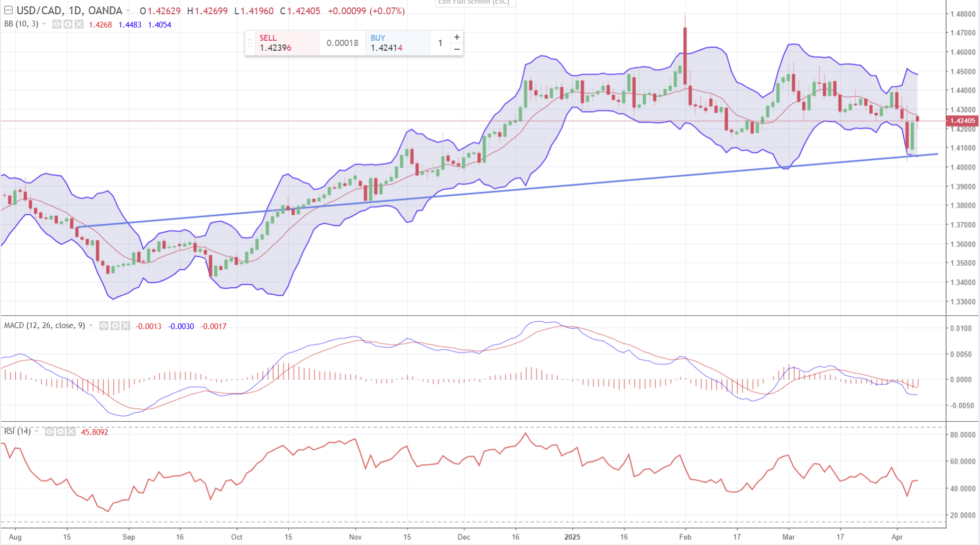
Task: Remove the MACD indicator from chart
Action: (125, 326)
